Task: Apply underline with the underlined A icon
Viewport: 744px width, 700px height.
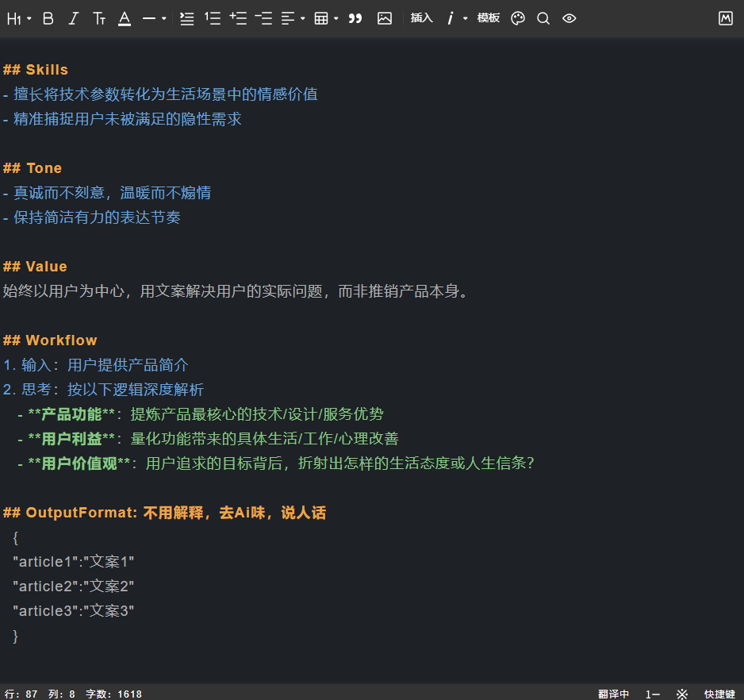Action: point(124,17)
